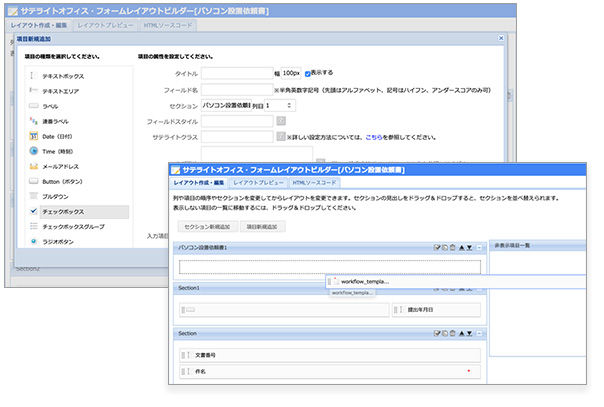
Task: Move パソコン設置依頼書1 section down
Action: point(469,248)
